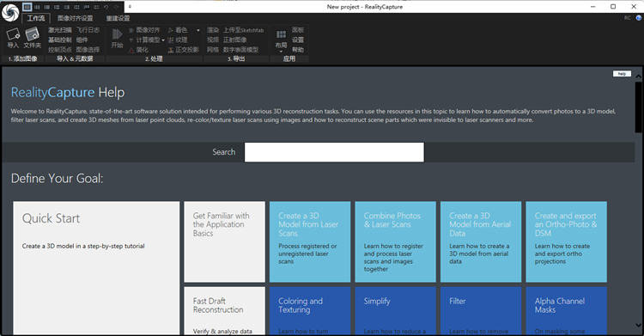
Task: Click the redo arrow in quick toolbar
Action: coord(116,7)
